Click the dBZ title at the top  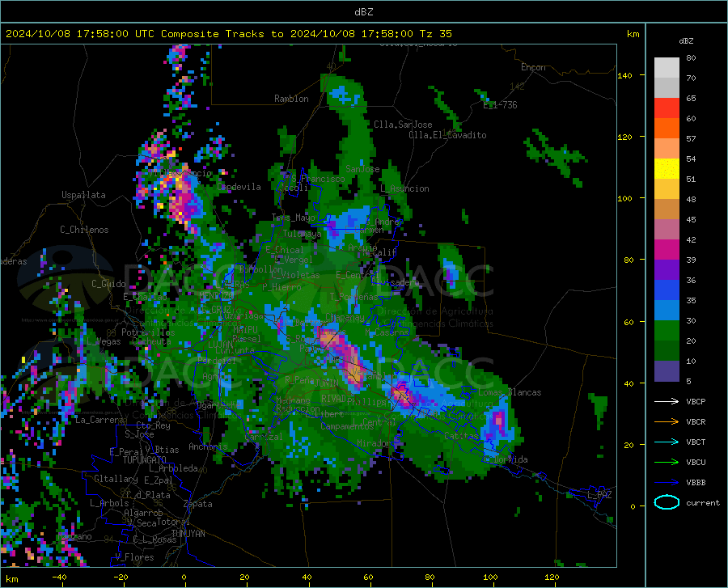coord(363,12)
